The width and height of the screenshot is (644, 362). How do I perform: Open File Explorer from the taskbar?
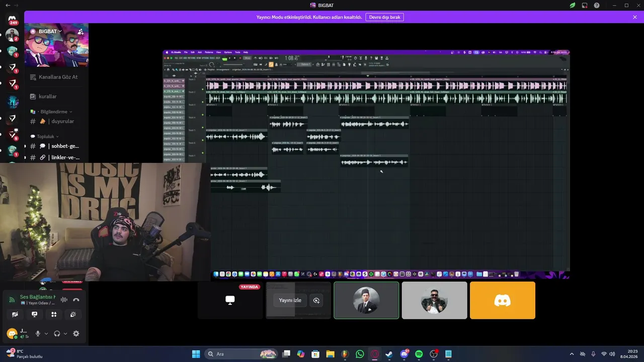tap(330, 354)
